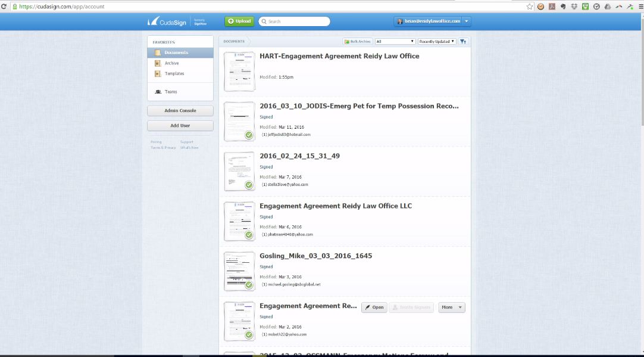Click the CudaSign logo in header
The image size is (644, 357).
(x=168, y=21)
